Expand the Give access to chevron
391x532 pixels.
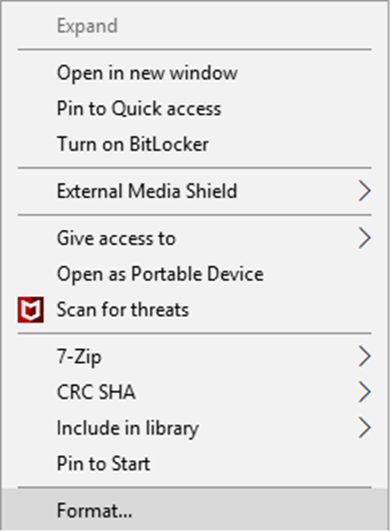(x=364, y=238)
